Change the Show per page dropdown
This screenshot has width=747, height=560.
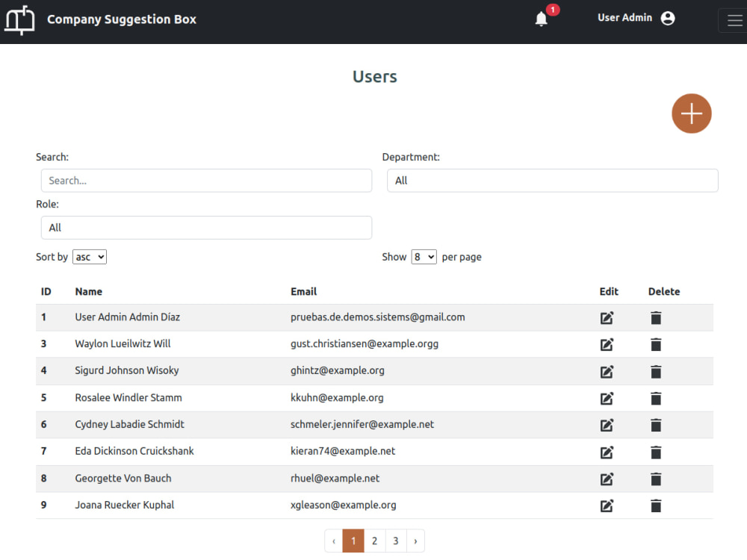pos(424,257)
